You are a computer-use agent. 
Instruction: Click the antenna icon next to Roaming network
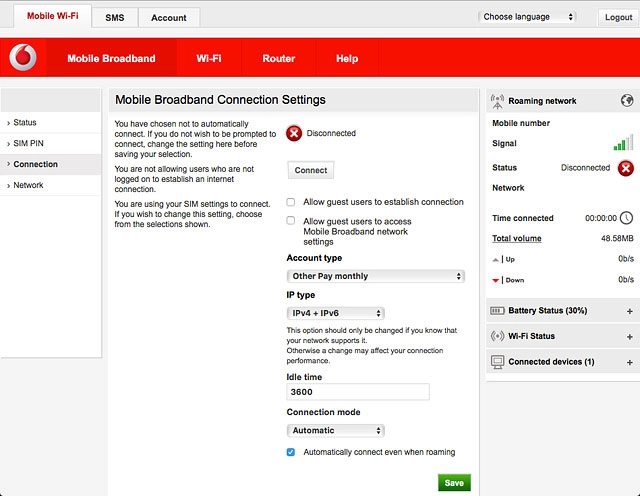[498, 101]
